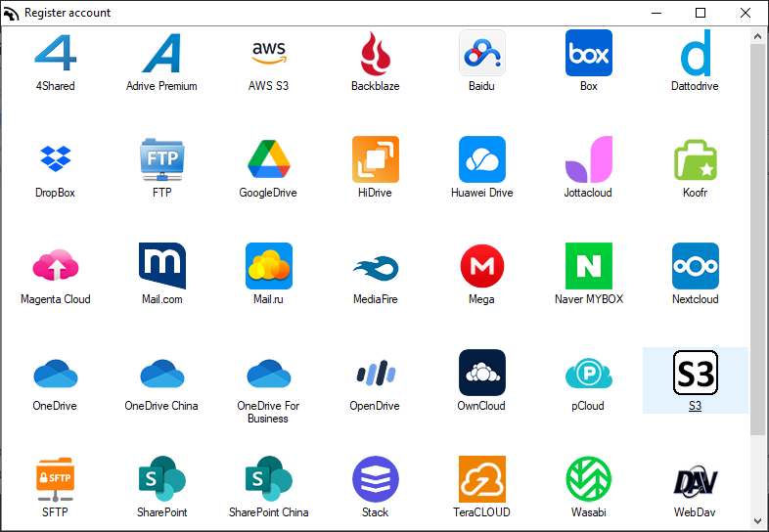Choose the FTP connection icon
Viewport: 769px width, 532px height.
click(161, 158)
